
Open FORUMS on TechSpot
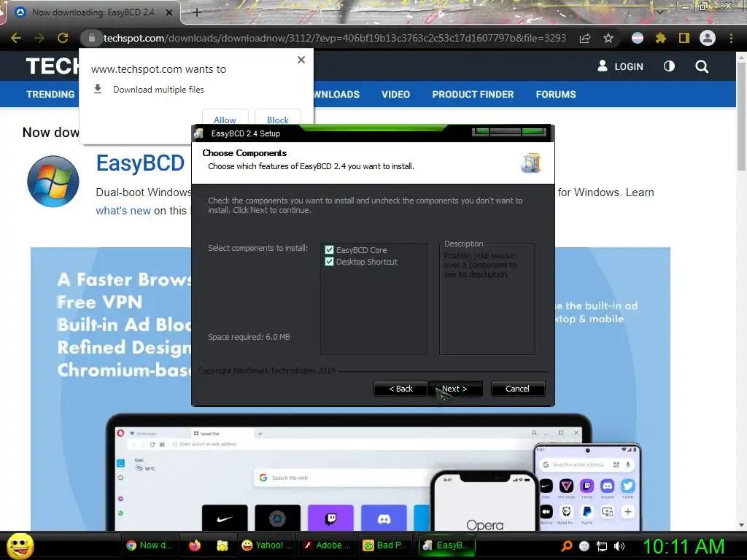click(556, 94)
